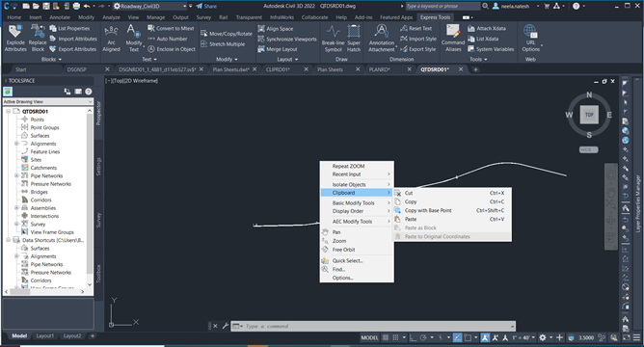Click the Annotation Attachment icon
The image size is (644, 347).
click(x=381, y=32)
